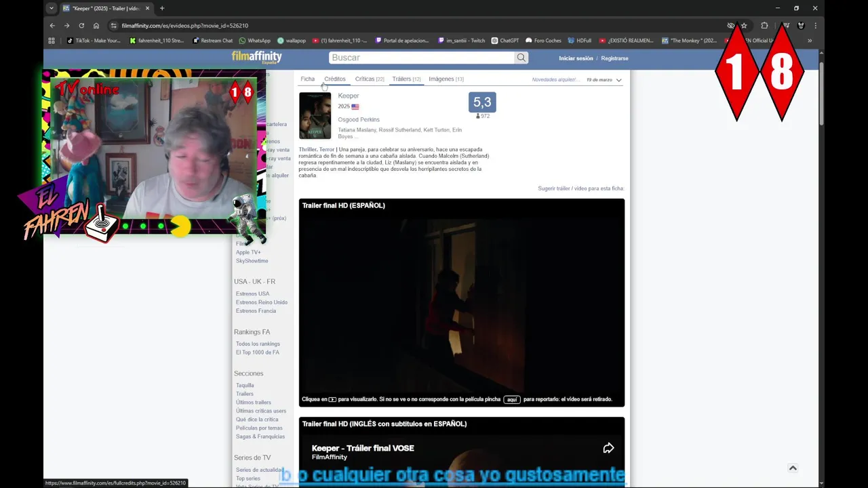Open the im_santiii Twitch bookmark

pos(461,41)
